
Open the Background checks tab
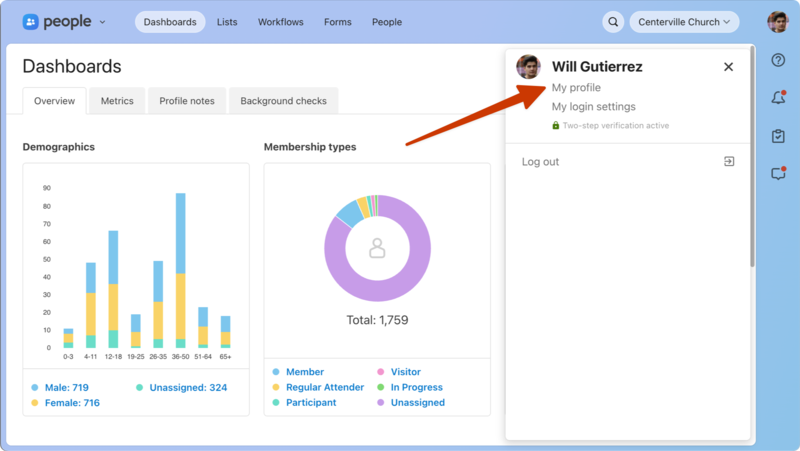point(284,101)
